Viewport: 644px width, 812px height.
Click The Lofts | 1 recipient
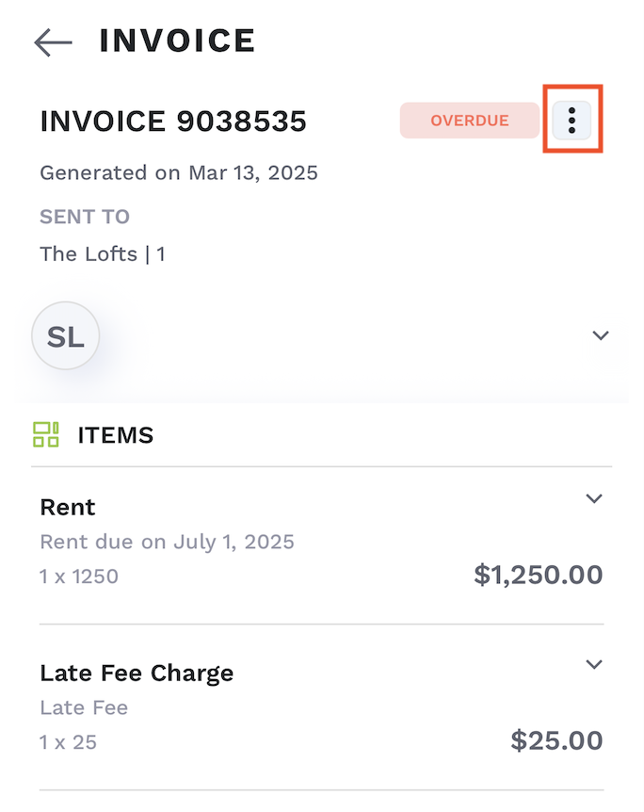point(103,253)
